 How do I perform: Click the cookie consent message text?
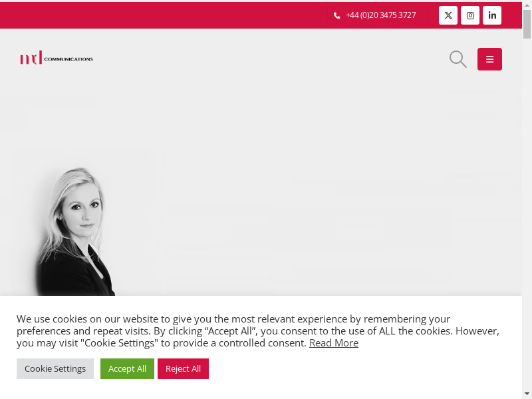coord(258,331)
